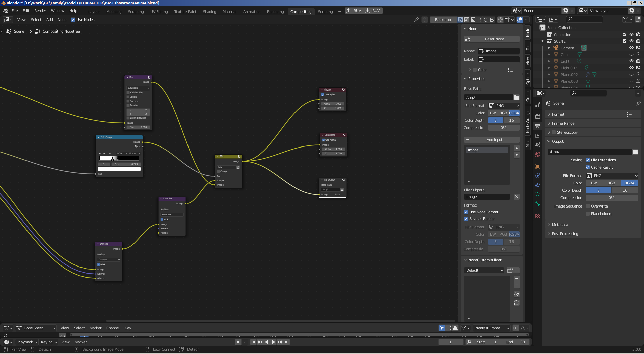This screenshot has width=644, height=354.
Task: Open the View Layer properties tab icon
Action: coord(538,135)
